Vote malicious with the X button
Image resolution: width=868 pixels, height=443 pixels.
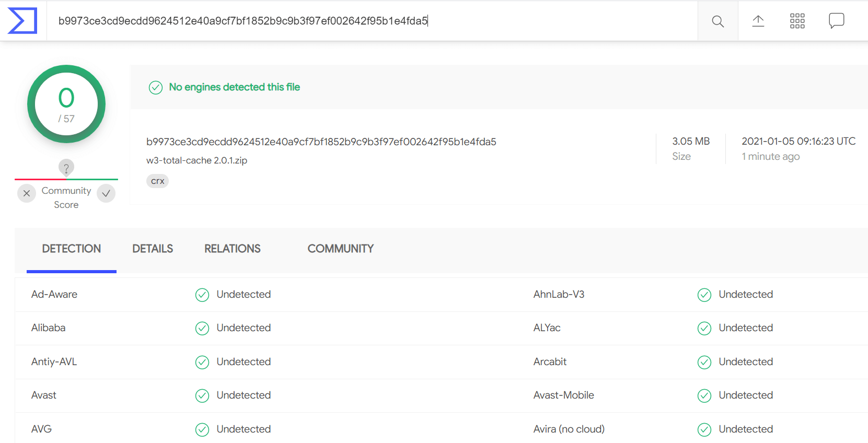click(x=27, y=193)
